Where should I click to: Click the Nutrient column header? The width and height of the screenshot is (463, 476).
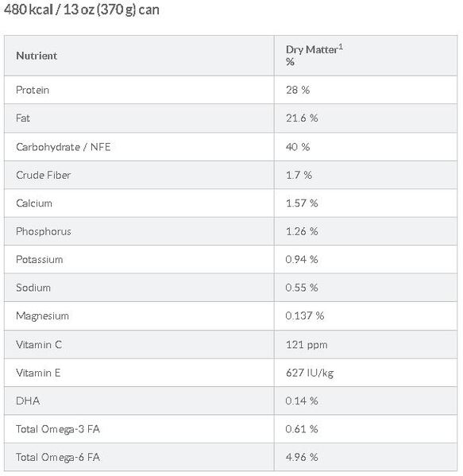tap(37, 56)
